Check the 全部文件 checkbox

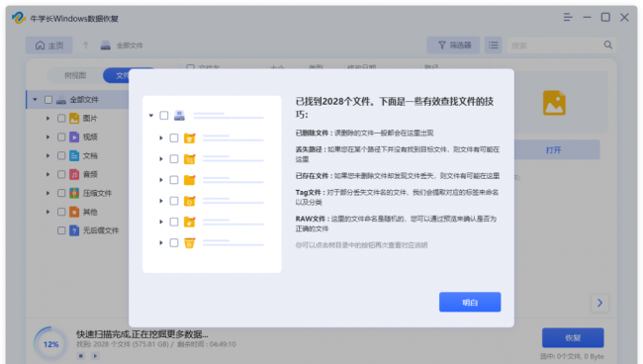pyautogui.click(x=48, y=100)
